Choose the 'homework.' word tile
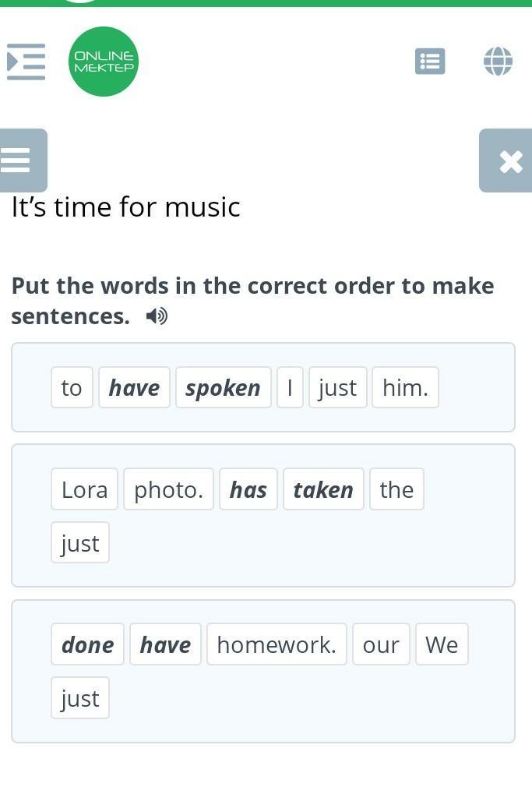Image resolution: width=532 pixels, height=794 pixels. (x=277, y=644)
